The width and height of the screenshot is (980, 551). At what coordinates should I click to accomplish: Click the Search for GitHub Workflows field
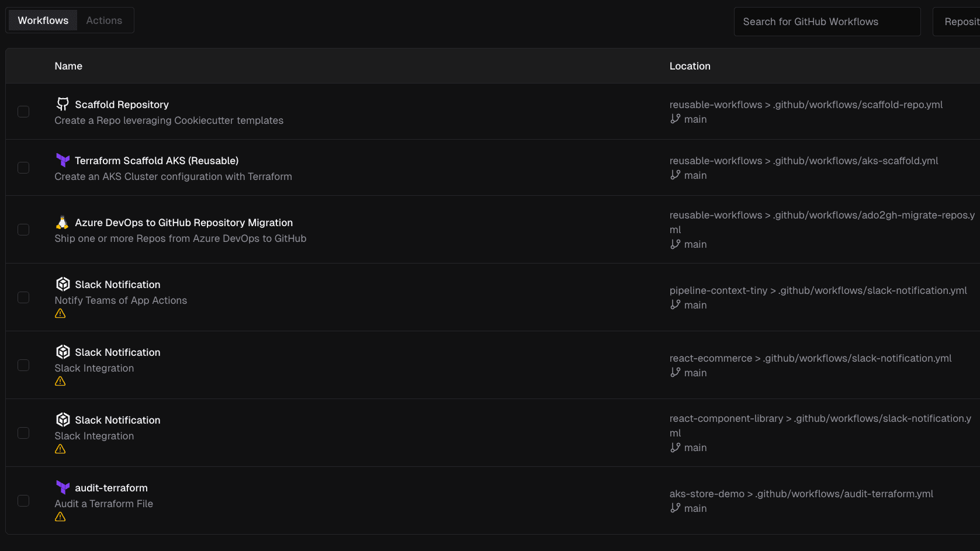coord(826,22)
